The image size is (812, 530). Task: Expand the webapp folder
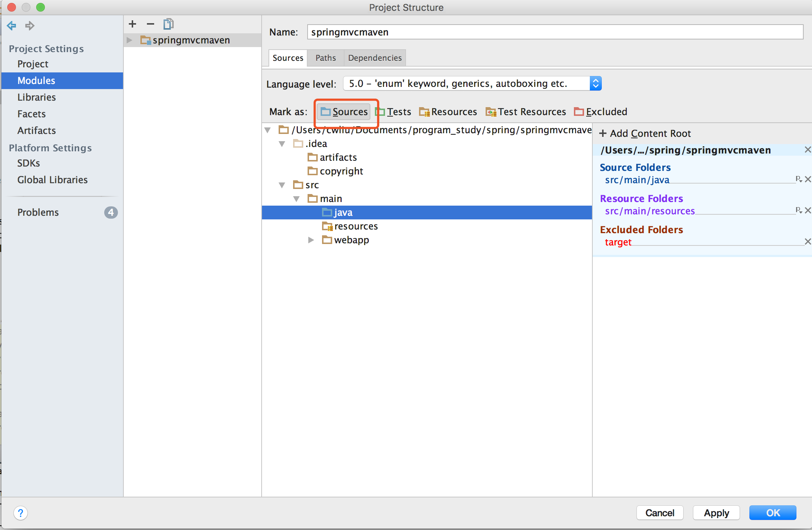coord(311,240)
